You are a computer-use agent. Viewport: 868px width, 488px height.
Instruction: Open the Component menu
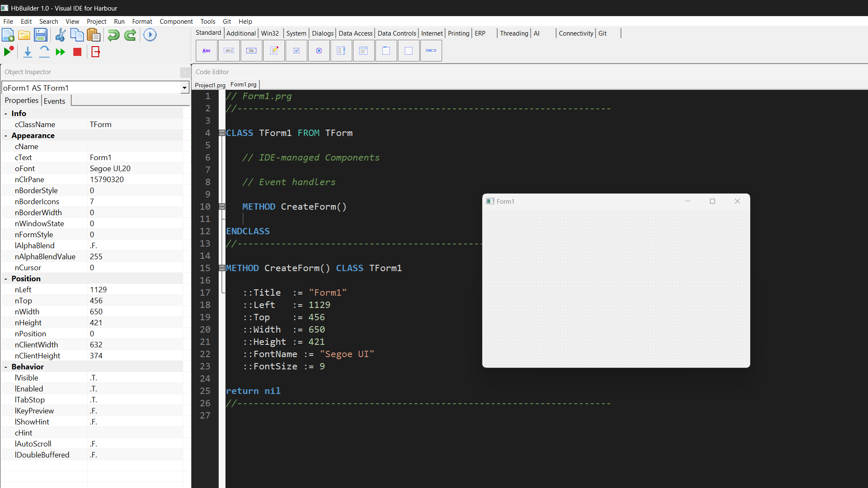(176, 21)
